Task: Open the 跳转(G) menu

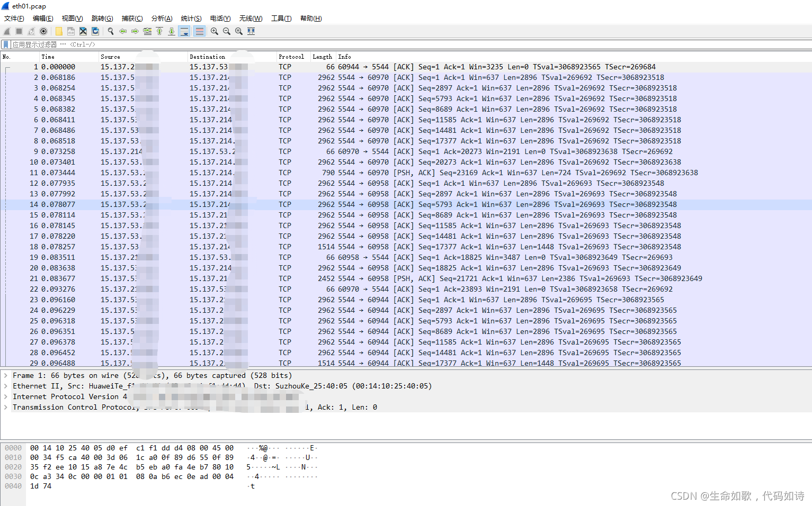Action: click(x=102, y=19)
